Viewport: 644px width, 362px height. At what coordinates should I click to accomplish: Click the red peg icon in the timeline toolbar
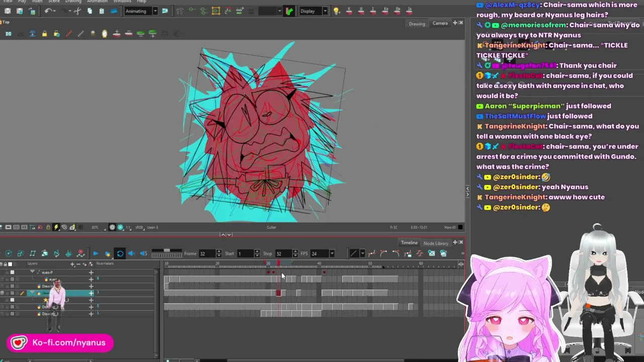pyautogui.click(x=80, y=253)
